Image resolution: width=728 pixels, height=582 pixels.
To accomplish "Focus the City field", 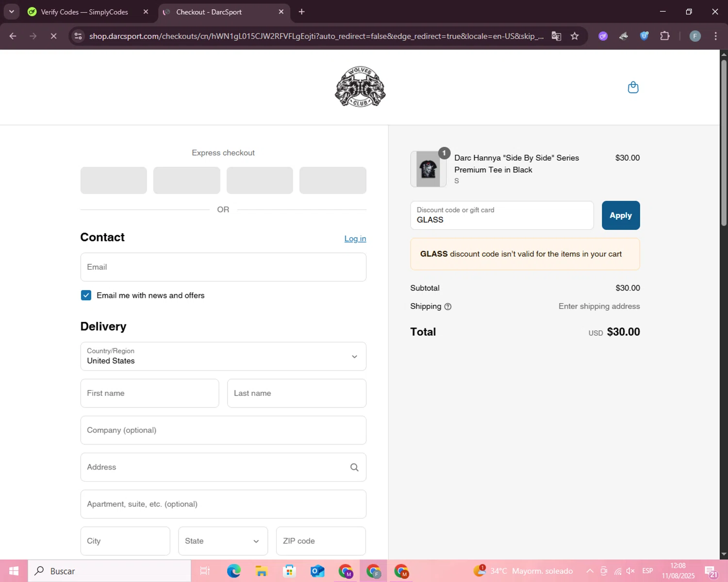I will point(125,541).
